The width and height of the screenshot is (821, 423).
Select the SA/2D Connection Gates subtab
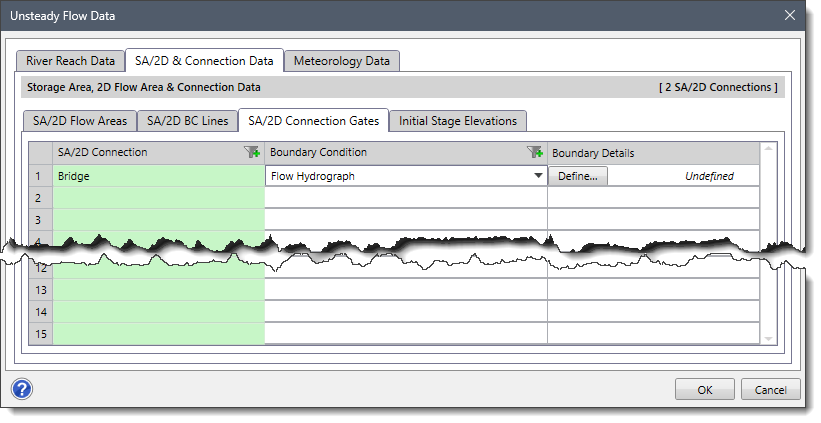pos(313,121)
